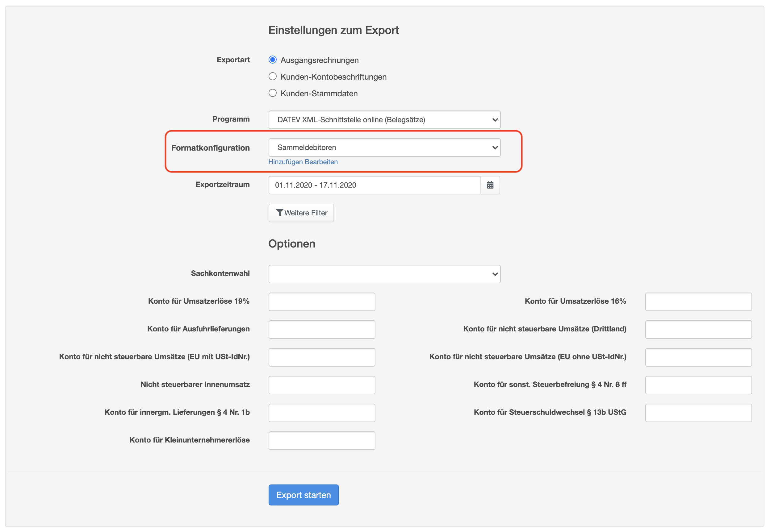Click the Nicht steuerbarer Innenumsatz input
The height and width of the screenshot is (532, 770).
click(x=322, y=385)
